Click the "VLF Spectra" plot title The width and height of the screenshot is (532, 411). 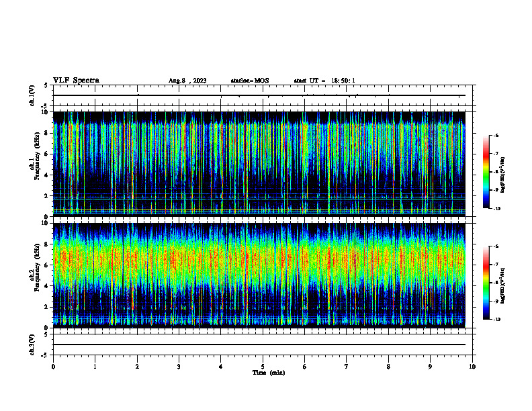(76, 81)
